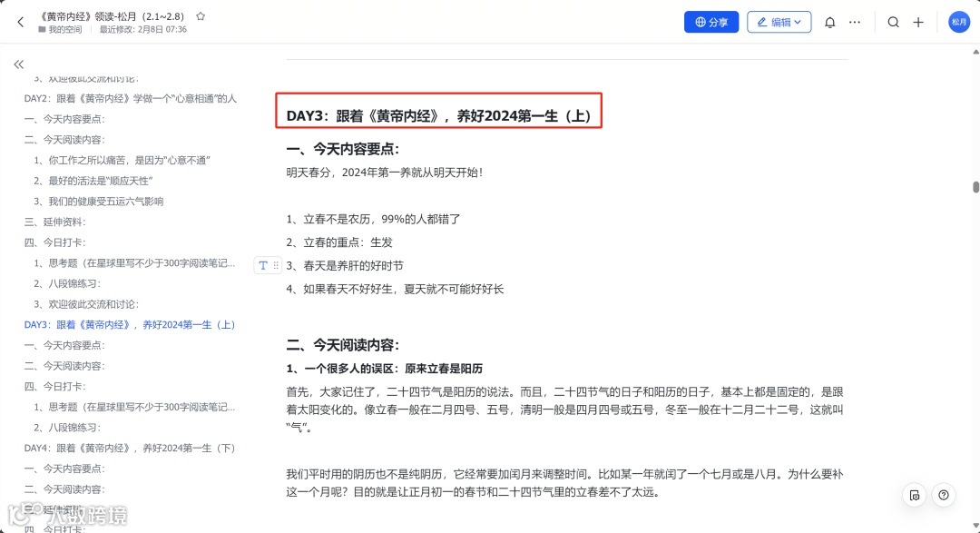Open the 松月 user avatar menu
The height and width of the screenshot is (533, 980).
959,22
